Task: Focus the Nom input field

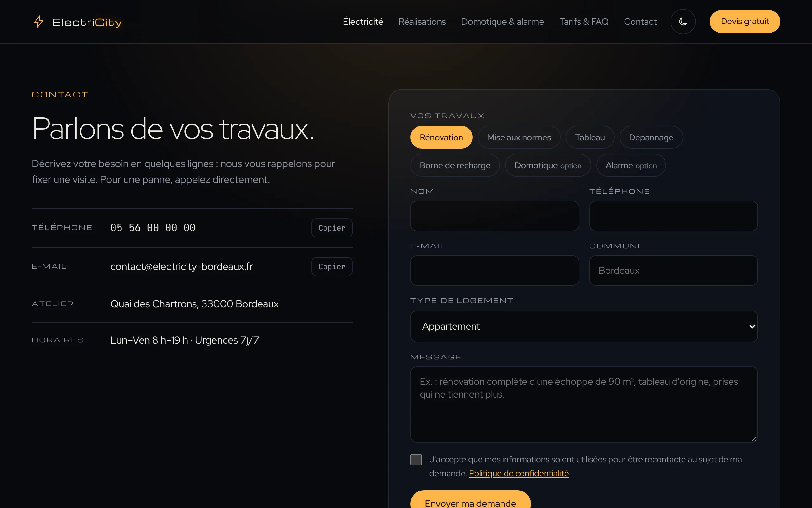Action: pyautogui.click(x=494, y=216)
